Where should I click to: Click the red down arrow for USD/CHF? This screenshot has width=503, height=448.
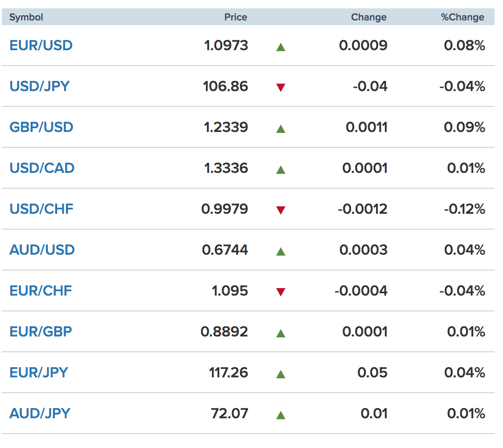[281, 210]
